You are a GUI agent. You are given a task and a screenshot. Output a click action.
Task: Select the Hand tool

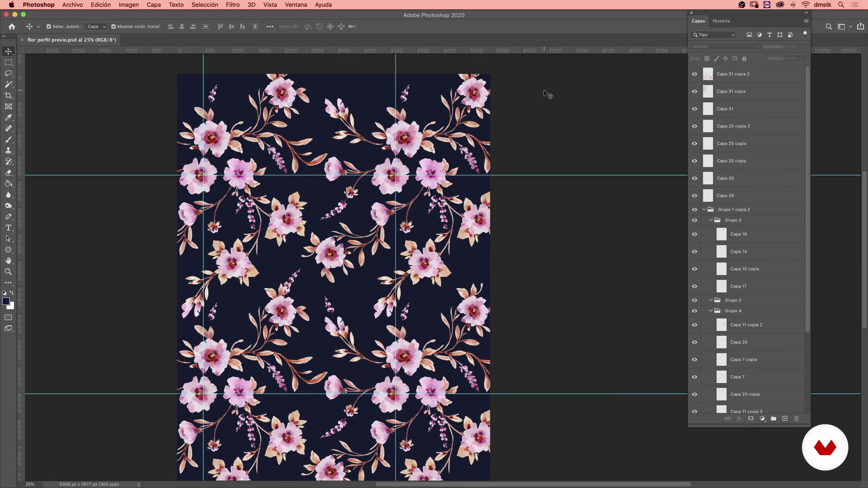coord(8,261)
